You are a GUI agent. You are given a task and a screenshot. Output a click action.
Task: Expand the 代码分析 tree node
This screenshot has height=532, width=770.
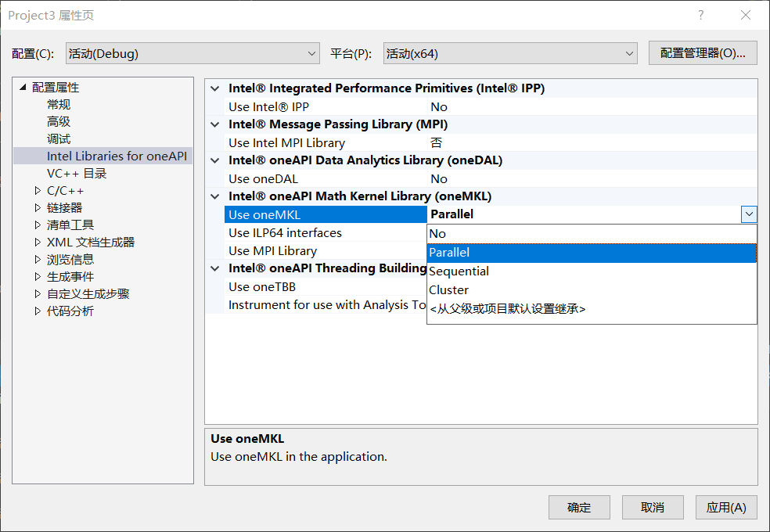(38, 311)
